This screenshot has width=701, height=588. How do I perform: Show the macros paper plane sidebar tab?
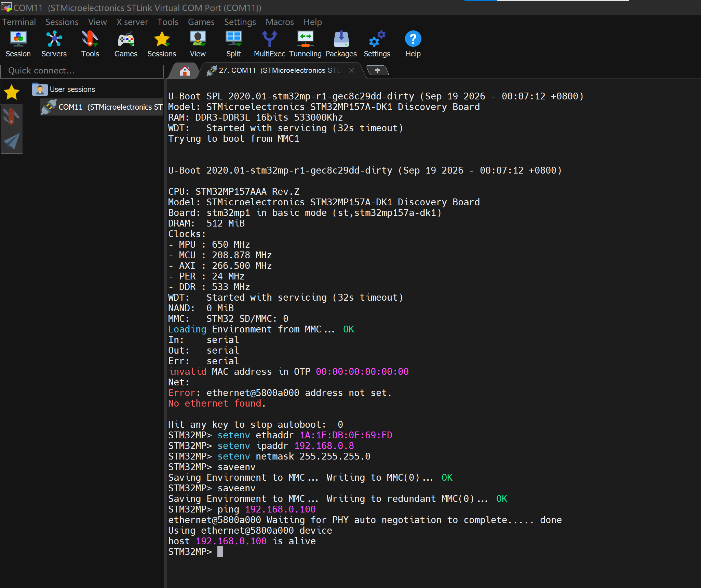[12, 141]
